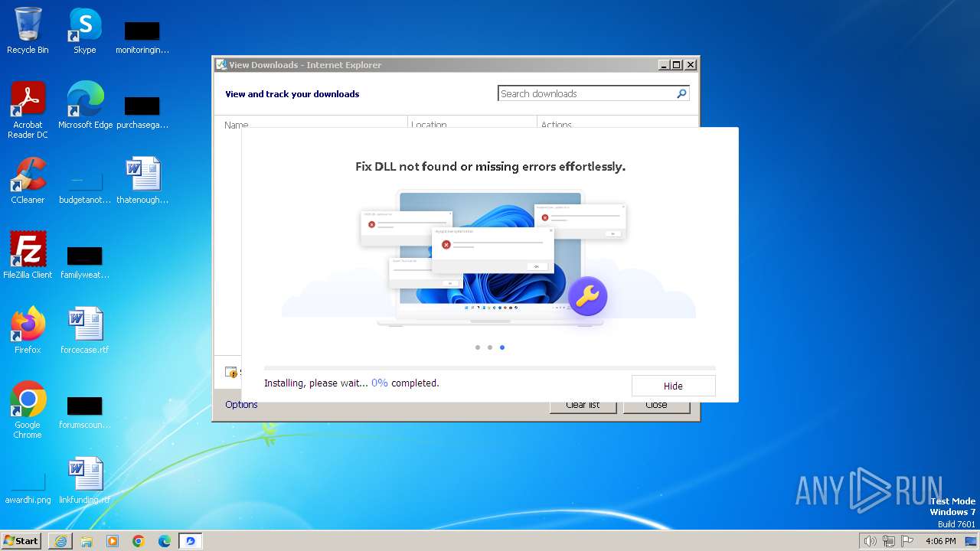The image size is (980, 551).
Task: Open the Action Center flag icon
Action: [x=907, y=541]
